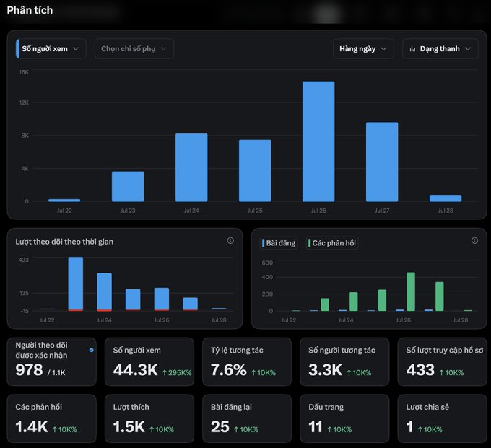Screen dimensions: 491x448
Task: Click info icon on Lượt theo dõi chart
Action: (x=230, y=240)
